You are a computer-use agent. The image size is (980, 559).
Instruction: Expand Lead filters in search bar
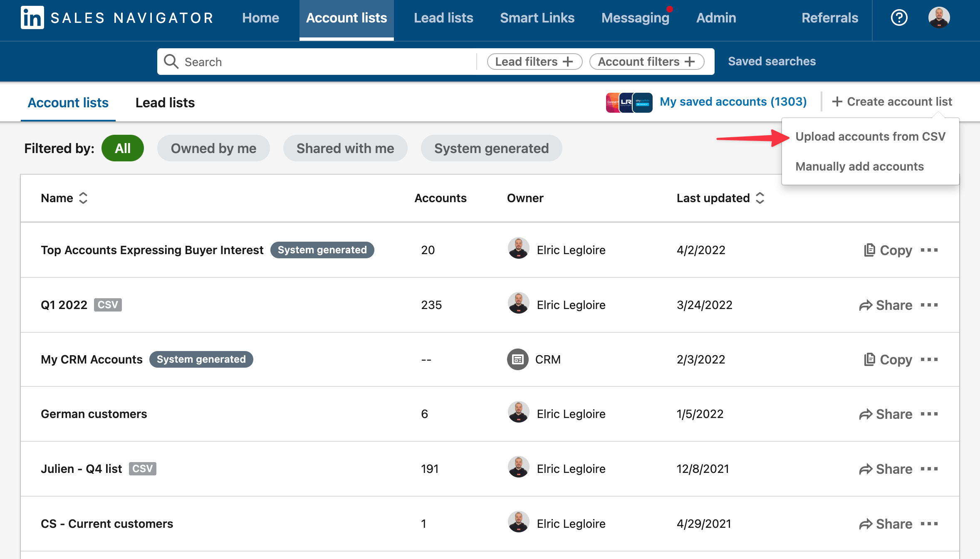(535, 62)
